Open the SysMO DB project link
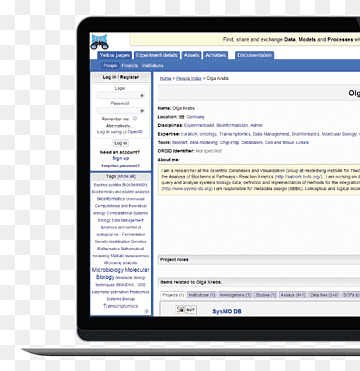The height and width of the screenshot is (371, 360). point(227,312)
